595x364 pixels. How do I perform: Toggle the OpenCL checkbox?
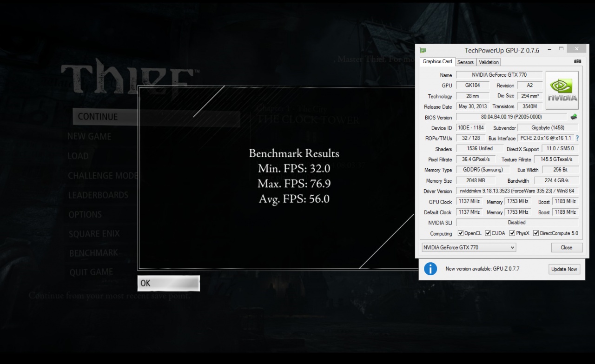click(460, 233)
